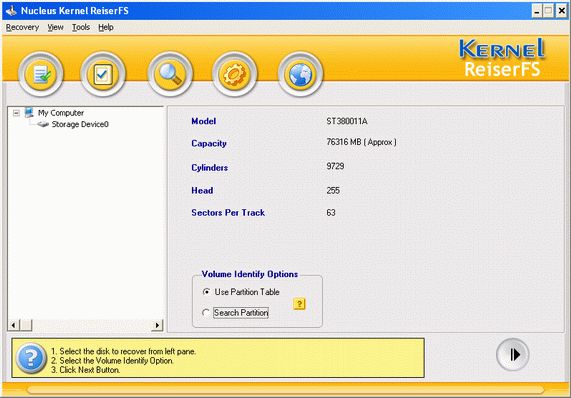Click the left pane horizontal scrollbar thumb
Image resolution: width=571 pixels, height=398 pixels.
click(x=26, y=325)
